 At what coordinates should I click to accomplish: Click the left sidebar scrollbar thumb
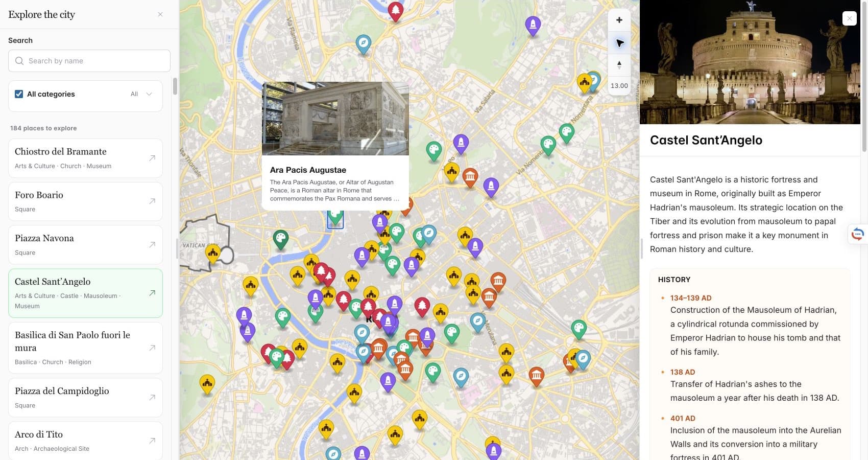click(x=175, y=86)
